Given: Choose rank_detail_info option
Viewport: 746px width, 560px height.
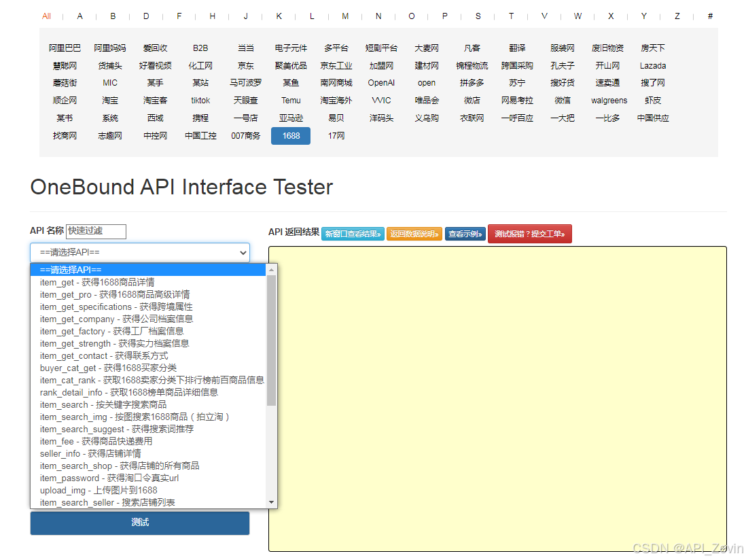Looking at the screenshot, I should [148, 393].
